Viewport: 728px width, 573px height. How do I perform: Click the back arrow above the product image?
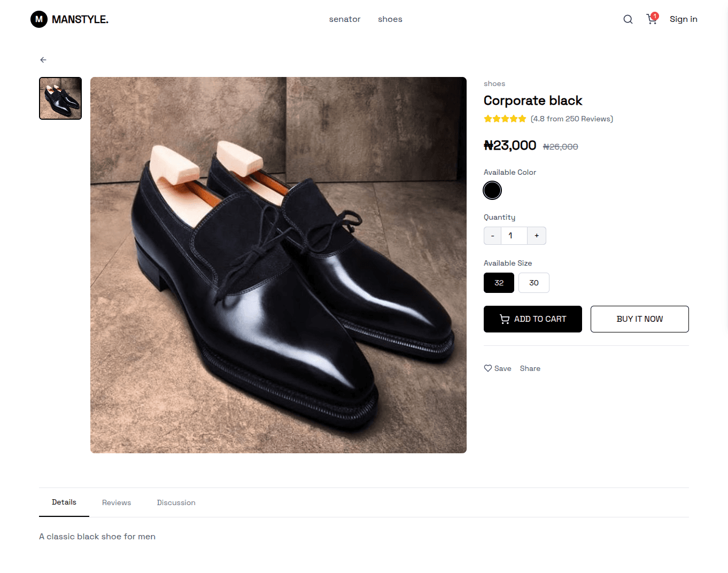coord(43,60)
